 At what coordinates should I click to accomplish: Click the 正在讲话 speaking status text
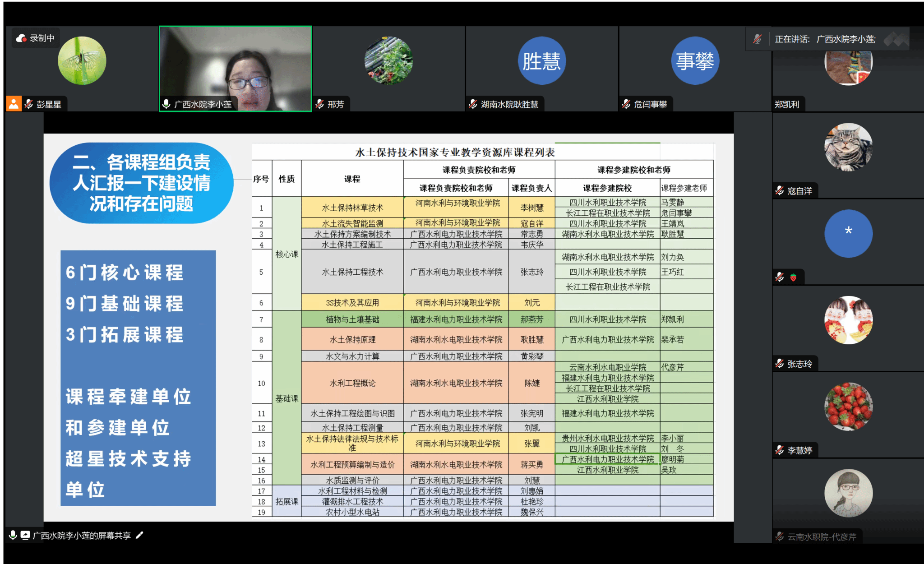[792, 39]
